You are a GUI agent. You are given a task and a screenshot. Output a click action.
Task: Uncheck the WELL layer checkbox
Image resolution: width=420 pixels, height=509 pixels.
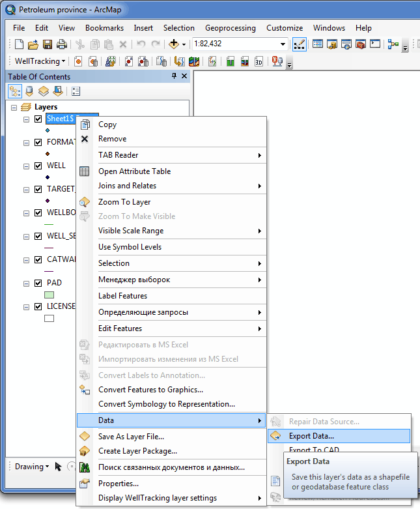pyautogui.click(x=38, y=166)
